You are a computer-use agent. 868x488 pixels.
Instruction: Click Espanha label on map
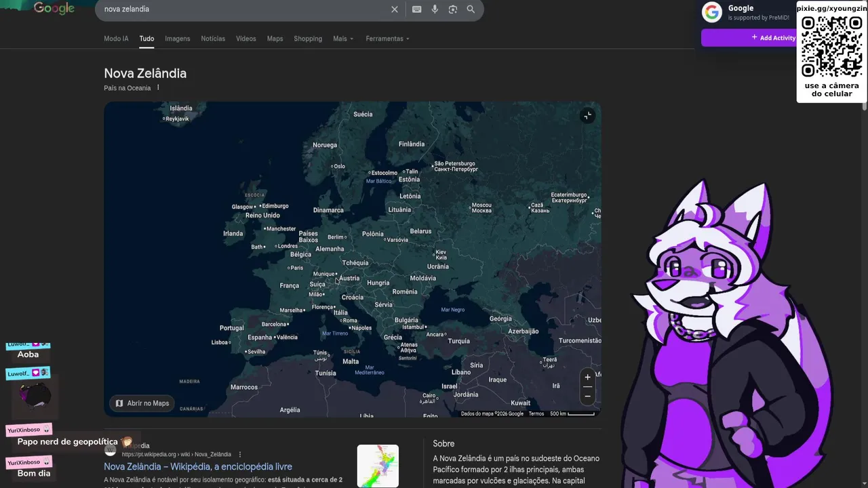point(260,337)
